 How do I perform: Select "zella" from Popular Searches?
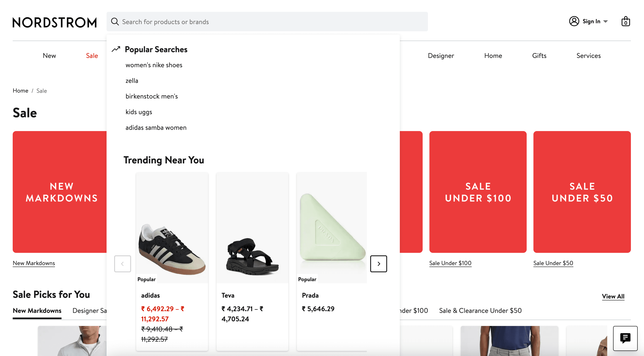[132, 81]
